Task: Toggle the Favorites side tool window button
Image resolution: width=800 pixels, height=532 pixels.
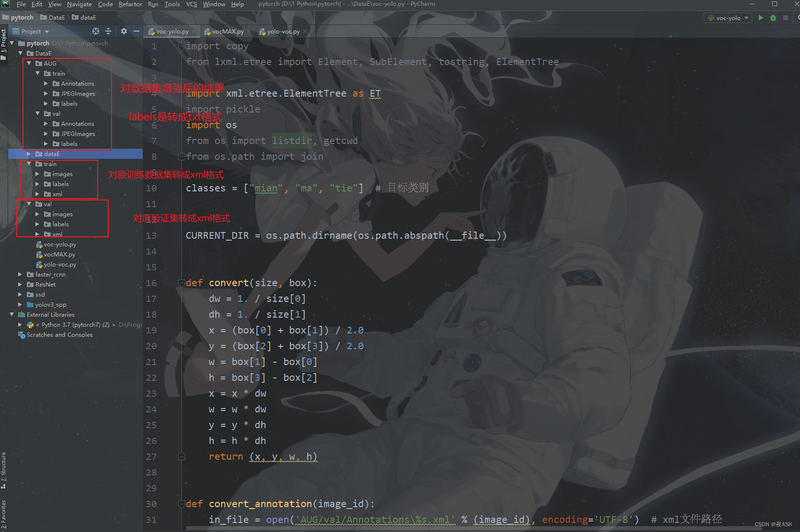Action: (4, 515)
